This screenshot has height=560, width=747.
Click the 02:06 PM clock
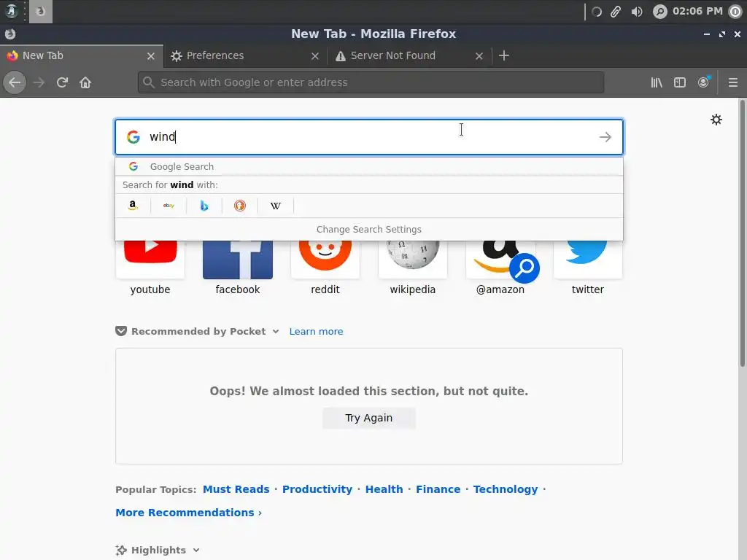point(697,11)
